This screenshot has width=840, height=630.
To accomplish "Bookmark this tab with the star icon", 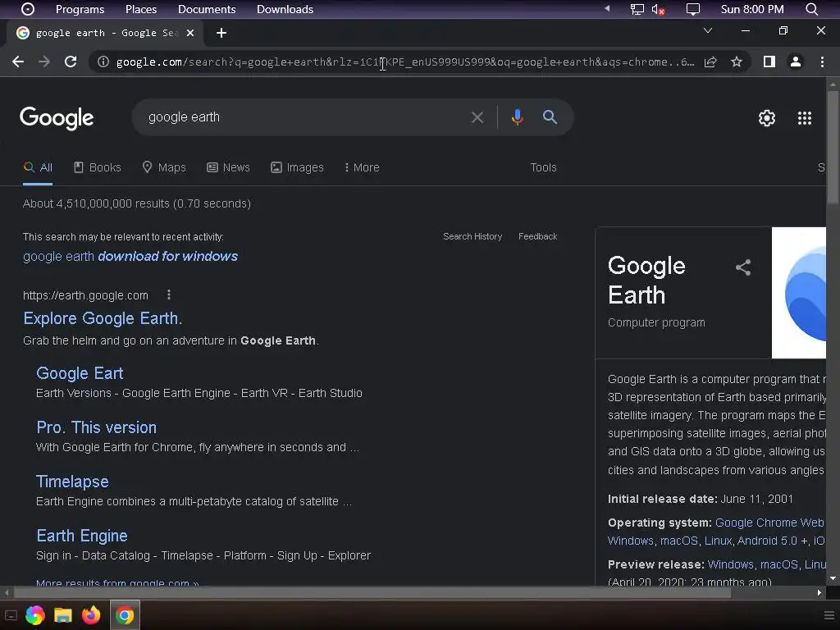I will (737, 62).
